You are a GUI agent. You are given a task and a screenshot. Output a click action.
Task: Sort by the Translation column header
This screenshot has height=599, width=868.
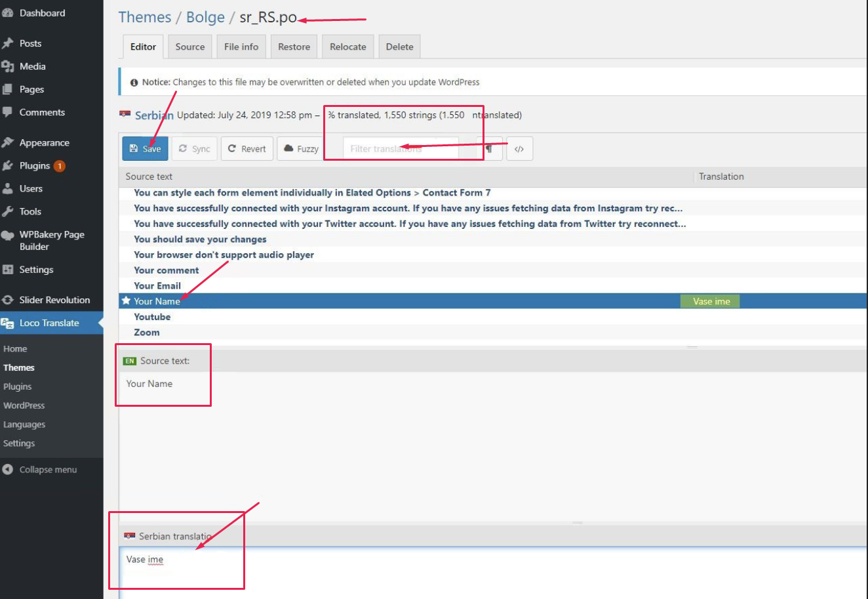[721, 176]
